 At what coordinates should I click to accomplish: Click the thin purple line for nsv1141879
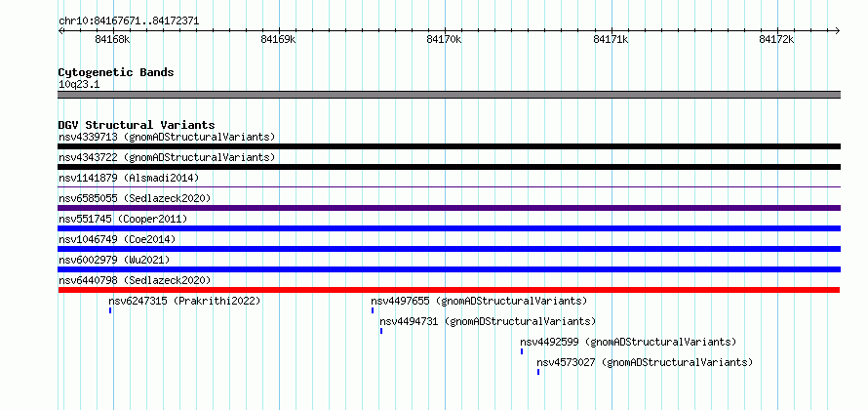(449, 187)
